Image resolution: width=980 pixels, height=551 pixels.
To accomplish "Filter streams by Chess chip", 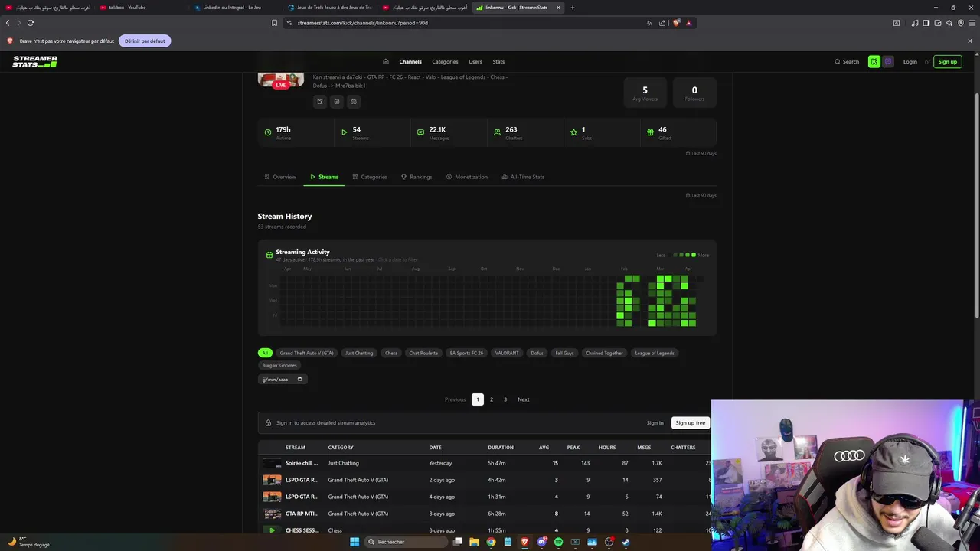I will click(x=391, y=354).
